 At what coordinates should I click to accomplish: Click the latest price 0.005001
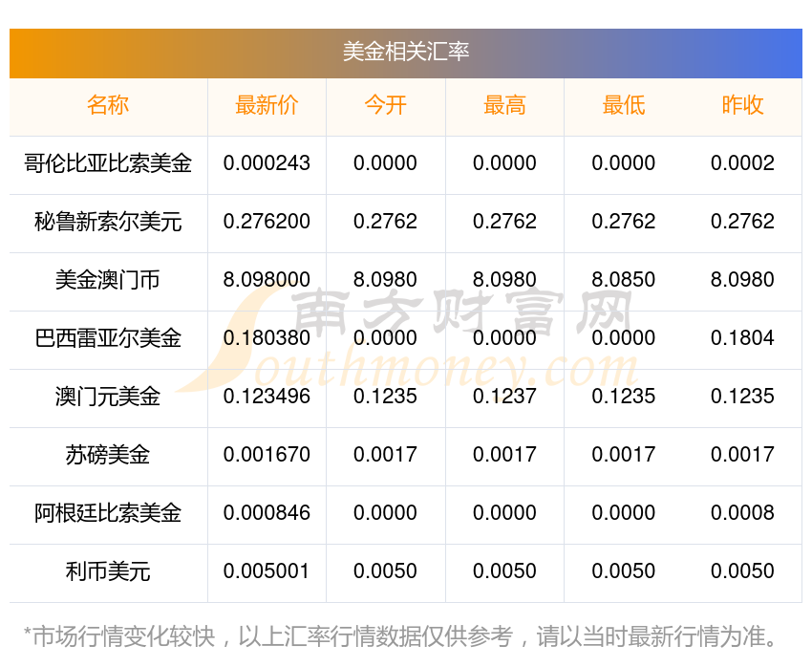(x=267, y=571)
